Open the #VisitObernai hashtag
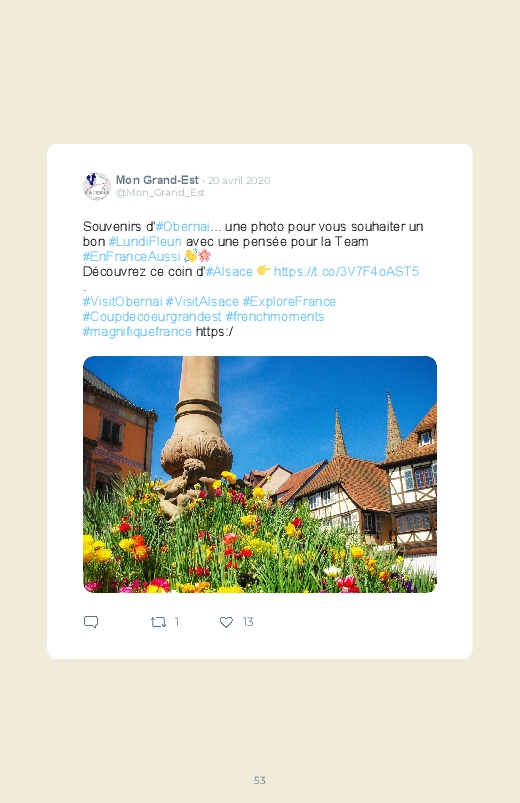The image size is (520, 803). 122,301
